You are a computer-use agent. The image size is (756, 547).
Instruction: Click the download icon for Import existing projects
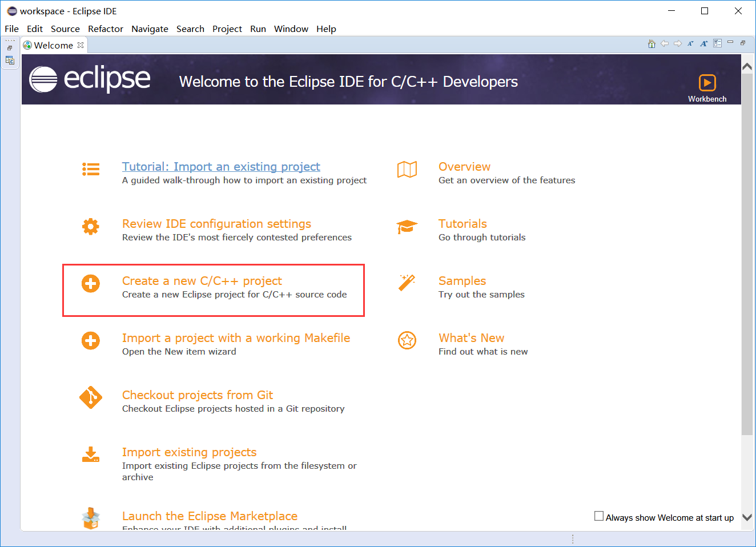point(91,455)
